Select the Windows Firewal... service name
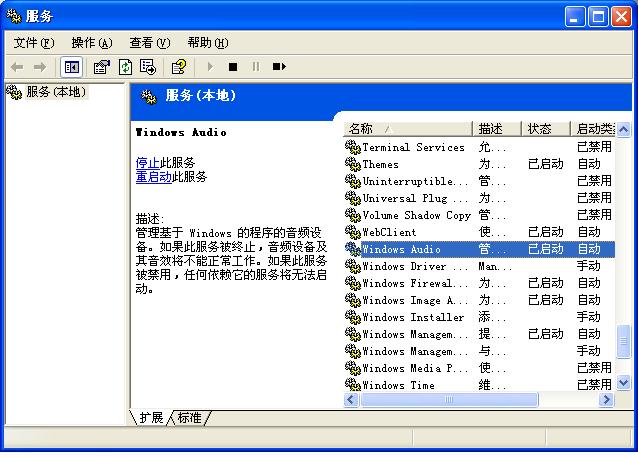 415,283
